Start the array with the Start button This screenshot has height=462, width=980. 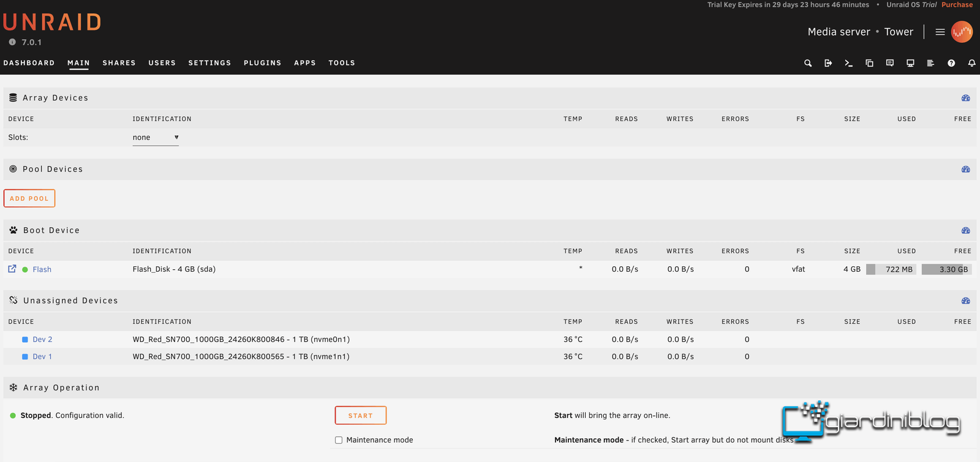[361, 415]
